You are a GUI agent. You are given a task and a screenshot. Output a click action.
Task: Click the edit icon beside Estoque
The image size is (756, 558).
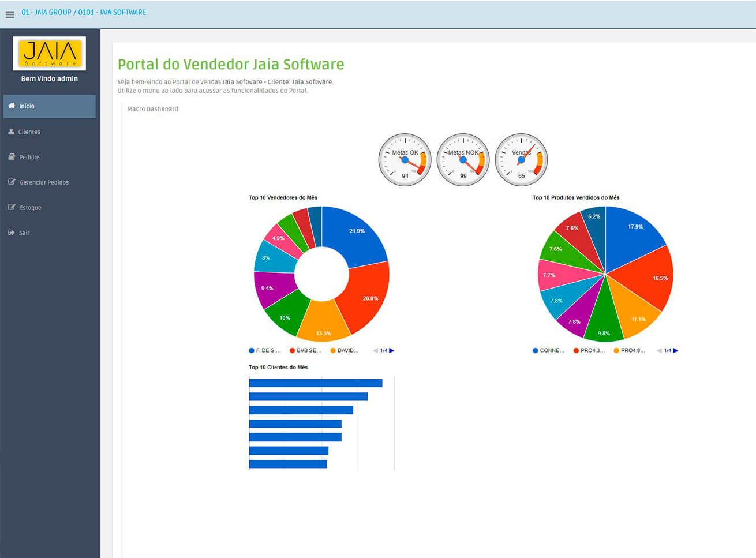12,207
